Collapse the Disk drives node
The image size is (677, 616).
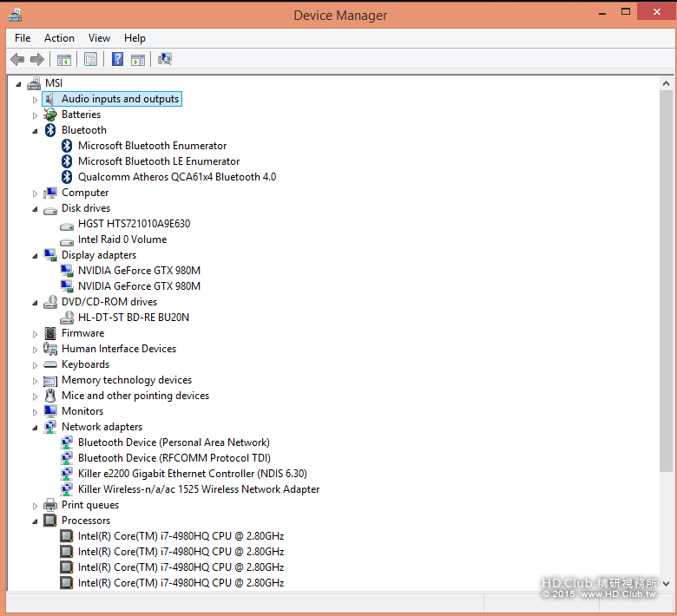click(35, 209)
